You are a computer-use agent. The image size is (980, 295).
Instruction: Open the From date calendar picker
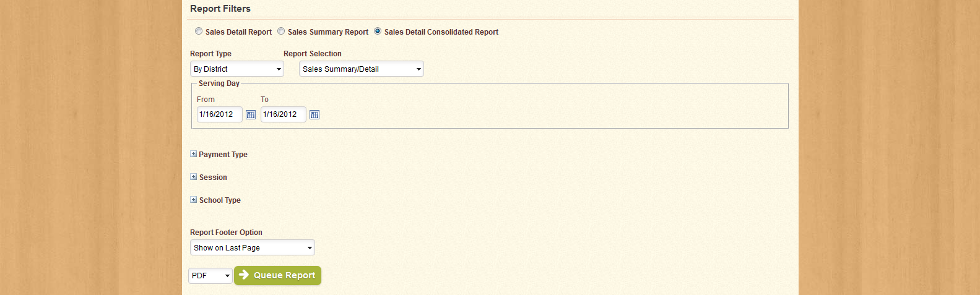tap(251, 115)
